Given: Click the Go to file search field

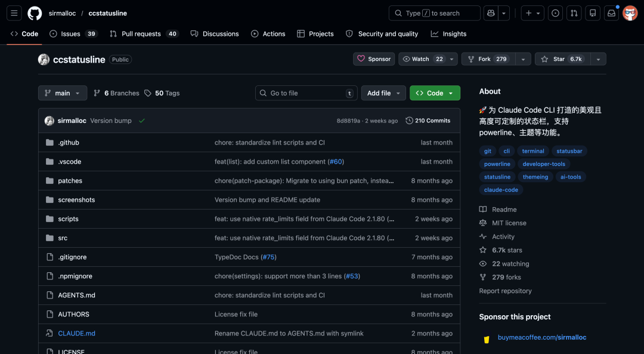Looking at the screenshot, I should 306,93.
